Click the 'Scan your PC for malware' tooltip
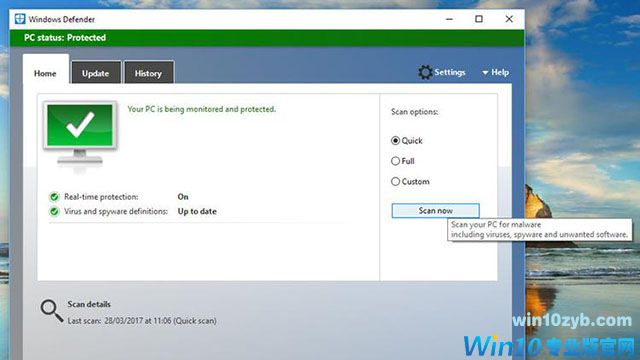640x360 pixels. click(540, 230)
